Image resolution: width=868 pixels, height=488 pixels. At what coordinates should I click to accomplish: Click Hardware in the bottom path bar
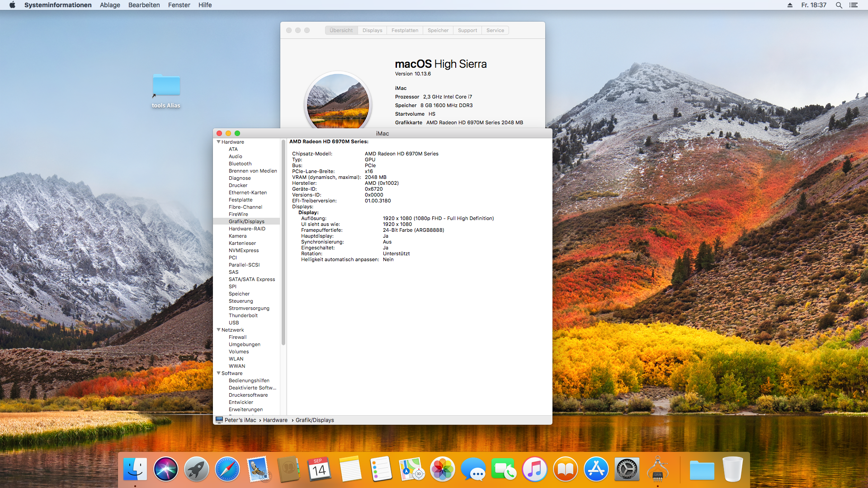coord(275,420)
